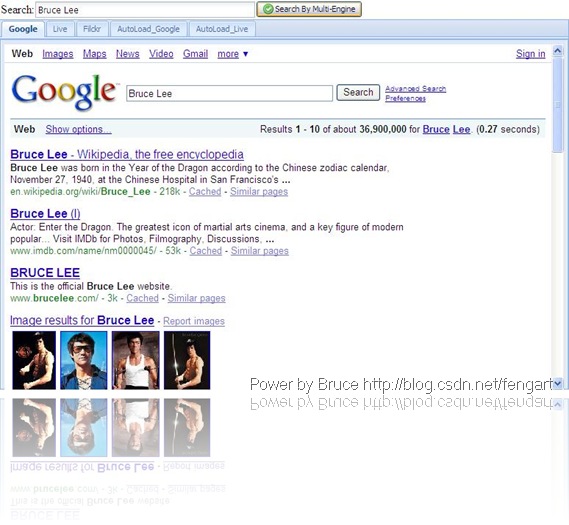Open the first Bruce Lee image thumbnail

(34, 360)
